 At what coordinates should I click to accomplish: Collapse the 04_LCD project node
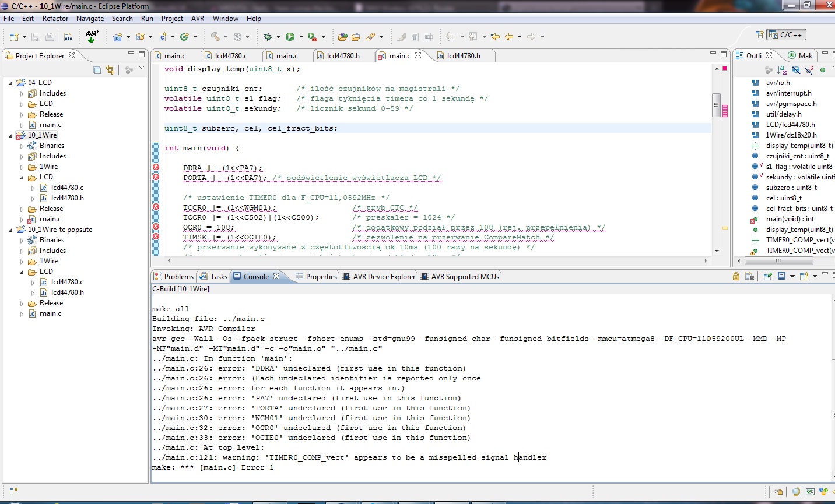[x=10, y=83]
